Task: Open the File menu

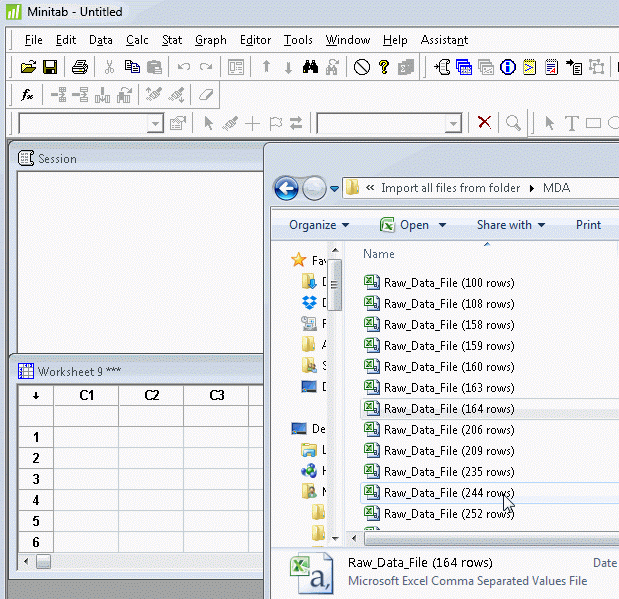Action: (34, 40)
